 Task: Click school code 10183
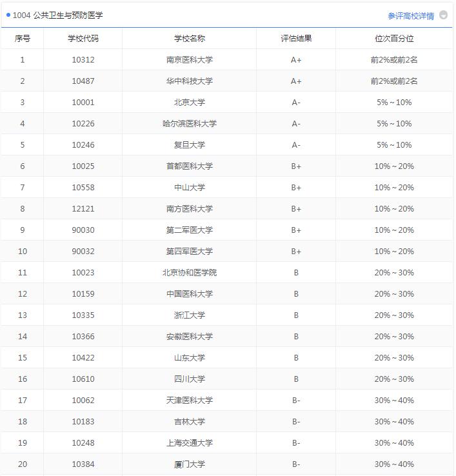click(x=83, y=421)
